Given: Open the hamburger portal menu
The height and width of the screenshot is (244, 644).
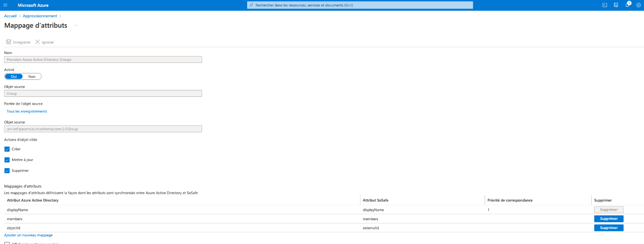Looking at the screenshot, I should (x=5, y=5).
